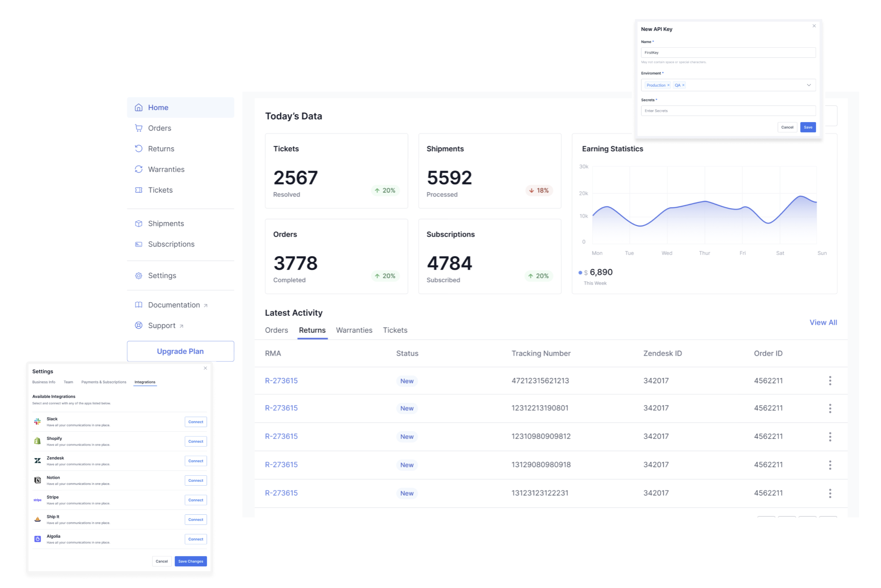
Task: Open row options for tracking 13123123122231
Action: pos(830,493)
